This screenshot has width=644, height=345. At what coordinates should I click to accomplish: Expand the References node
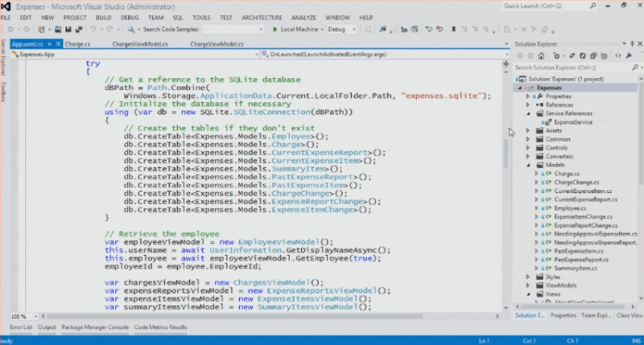[x=528, y=105]
